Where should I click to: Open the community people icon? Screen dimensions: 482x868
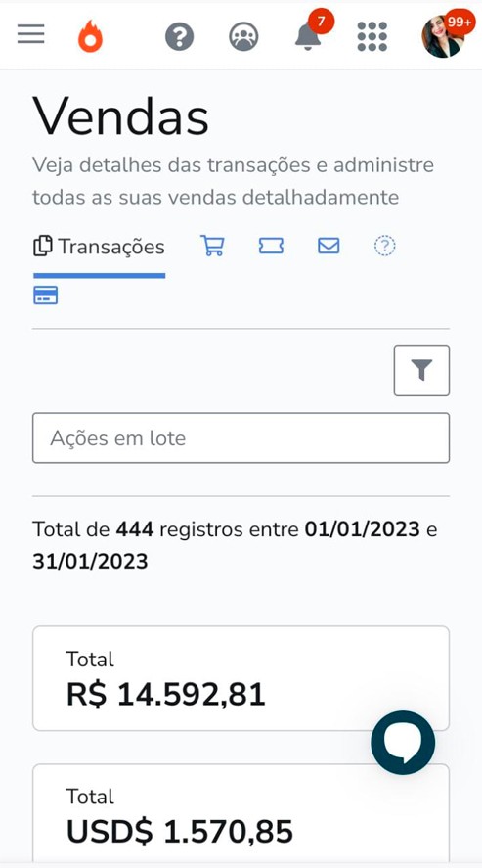243,37
